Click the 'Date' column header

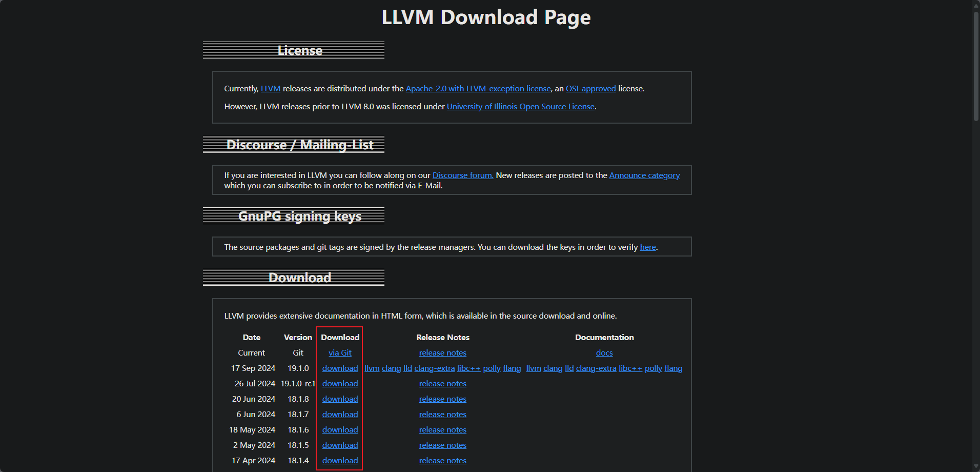pos(252,338)
